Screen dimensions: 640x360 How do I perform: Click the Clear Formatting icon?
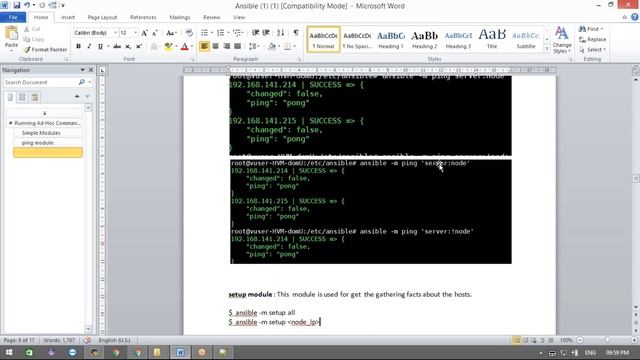click(x=189, y=33)
